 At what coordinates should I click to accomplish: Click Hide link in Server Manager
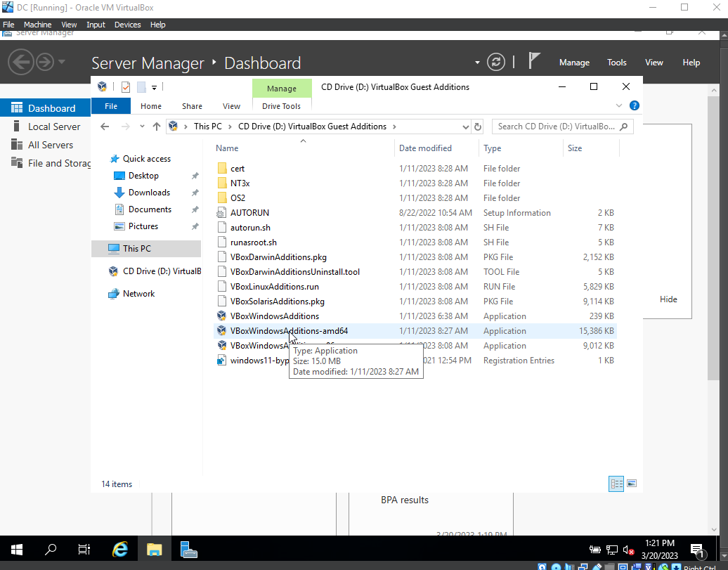[668, 299]
